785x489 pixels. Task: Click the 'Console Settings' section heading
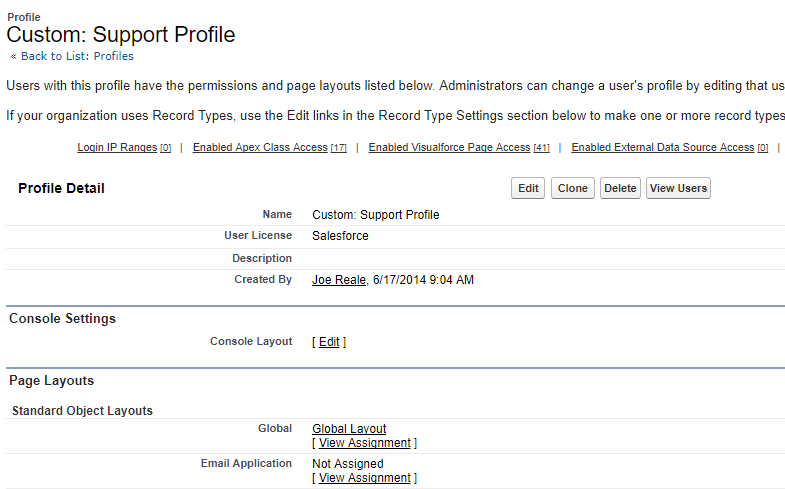click(x=62, y=318)
